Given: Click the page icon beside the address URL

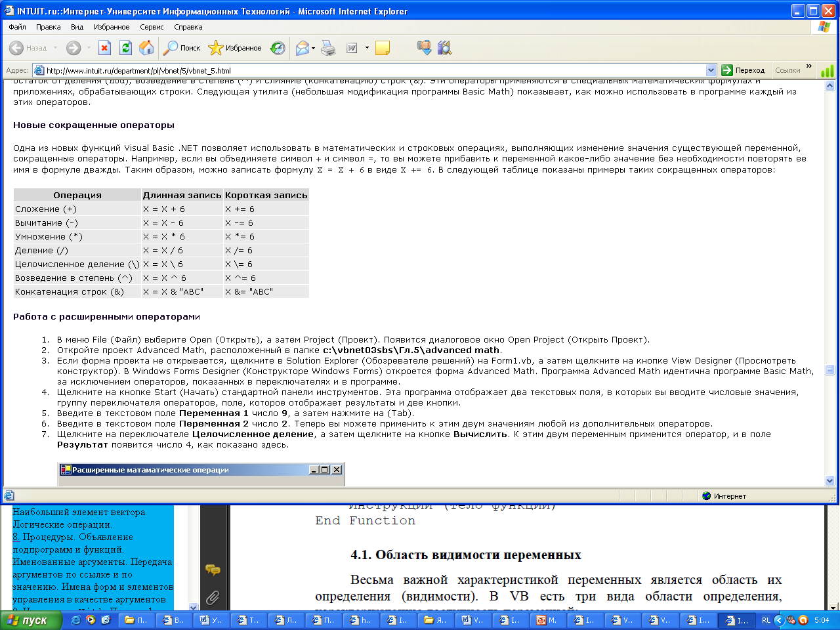Looking at the screenshot, I should pos(39,70).
